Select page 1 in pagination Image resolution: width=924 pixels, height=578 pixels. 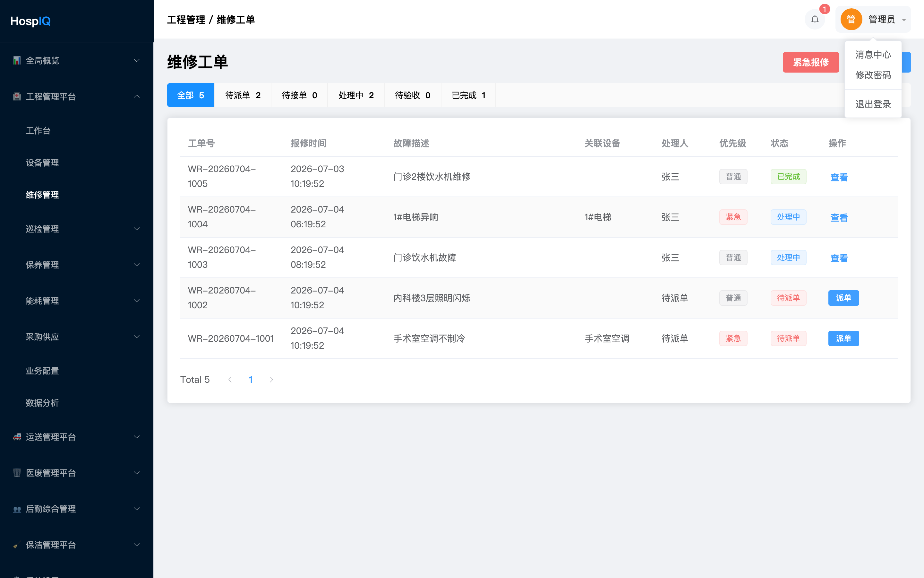251,380
